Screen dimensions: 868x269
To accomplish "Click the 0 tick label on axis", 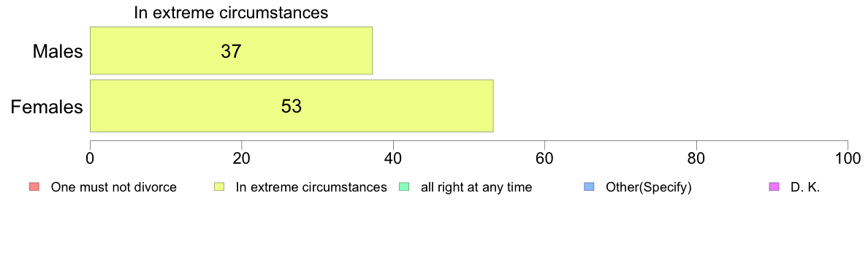I will click(90, 159).
